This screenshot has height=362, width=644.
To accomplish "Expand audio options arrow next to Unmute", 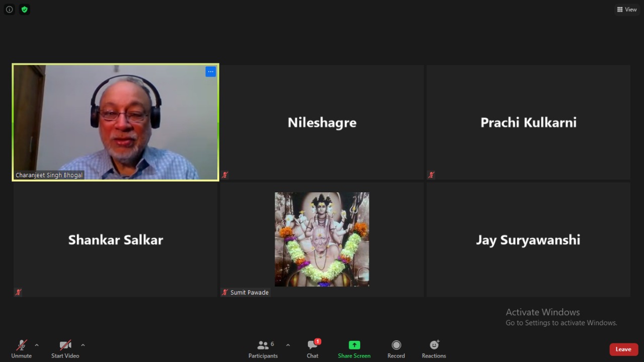I will click(37, 345).
